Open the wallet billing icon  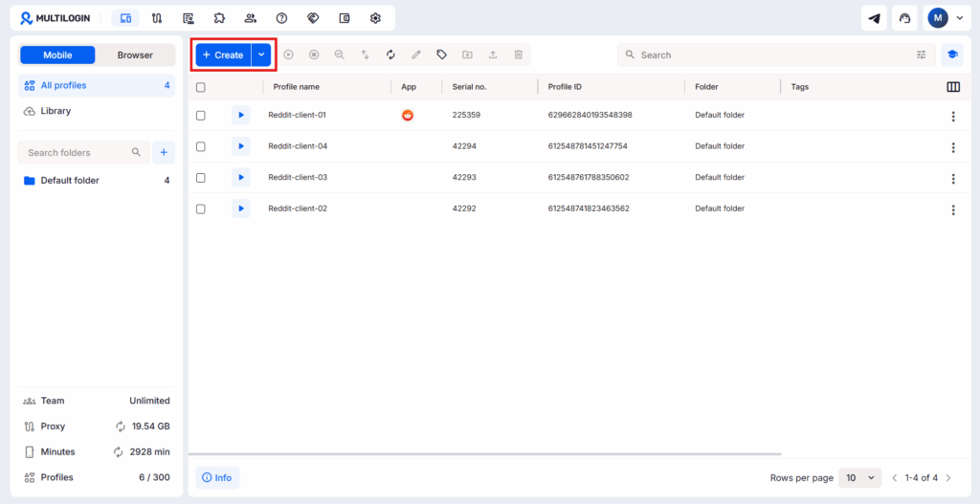click(345, 18)
